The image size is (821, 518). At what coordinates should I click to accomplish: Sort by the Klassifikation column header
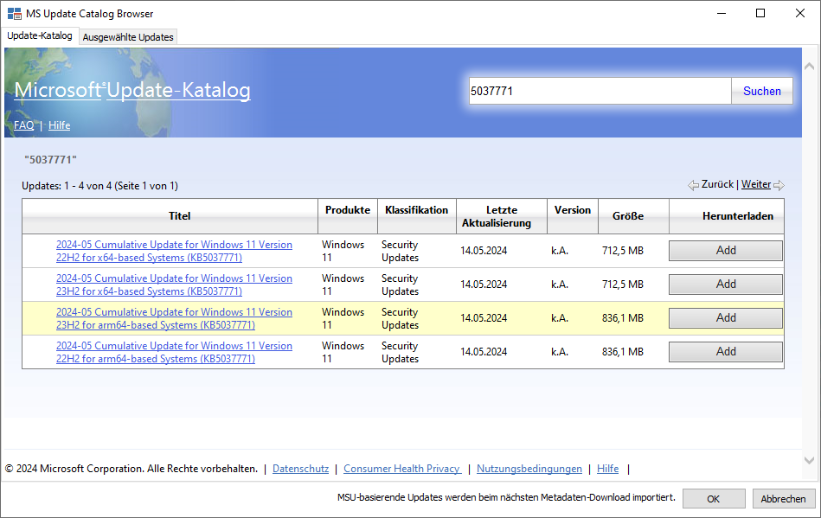point(416,216)
